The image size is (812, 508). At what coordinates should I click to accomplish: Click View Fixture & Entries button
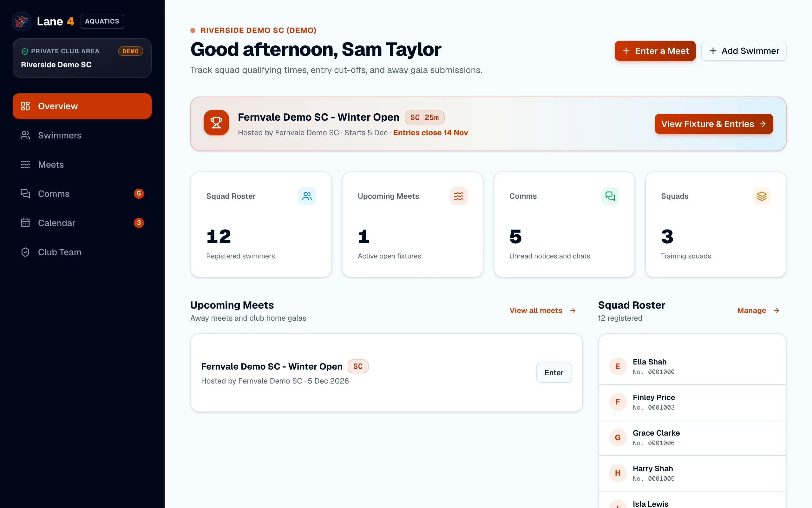point(714,124)
